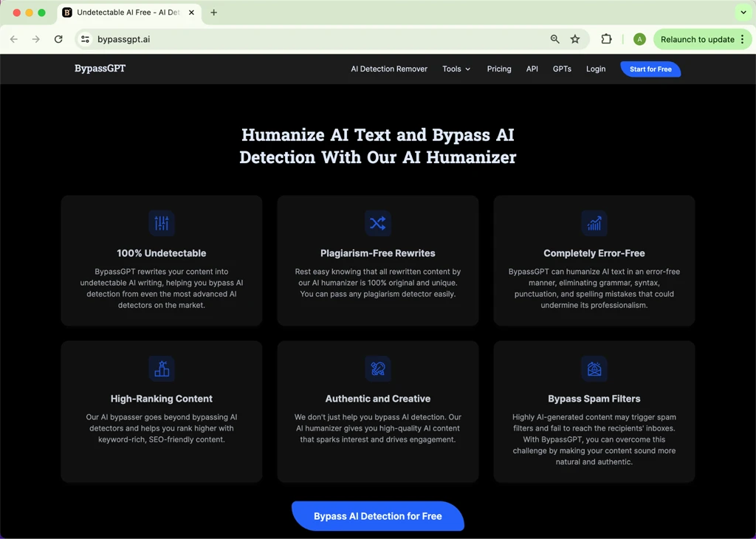Click the BypassGPT logo

100,69
